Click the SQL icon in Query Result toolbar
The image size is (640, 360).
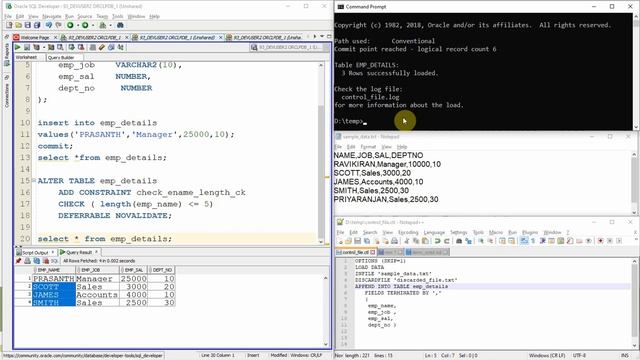54,261
